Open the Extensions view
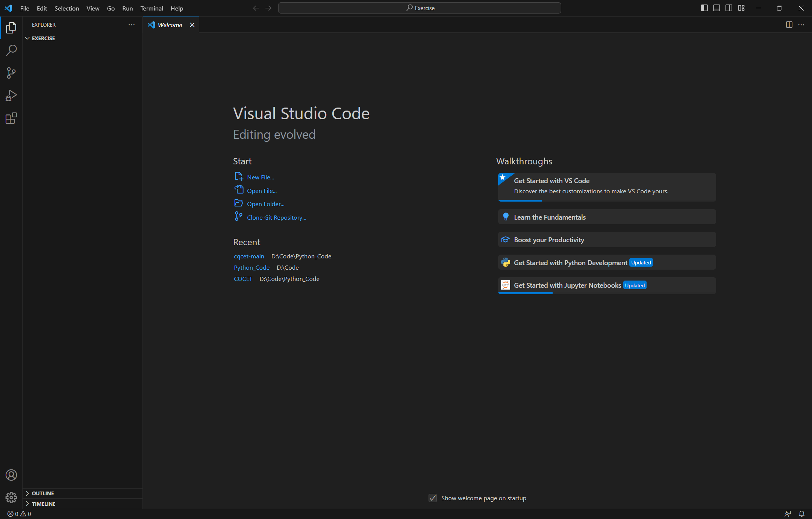Image resolution: width=812 pixels, height=519 pixels. point(11,118)
